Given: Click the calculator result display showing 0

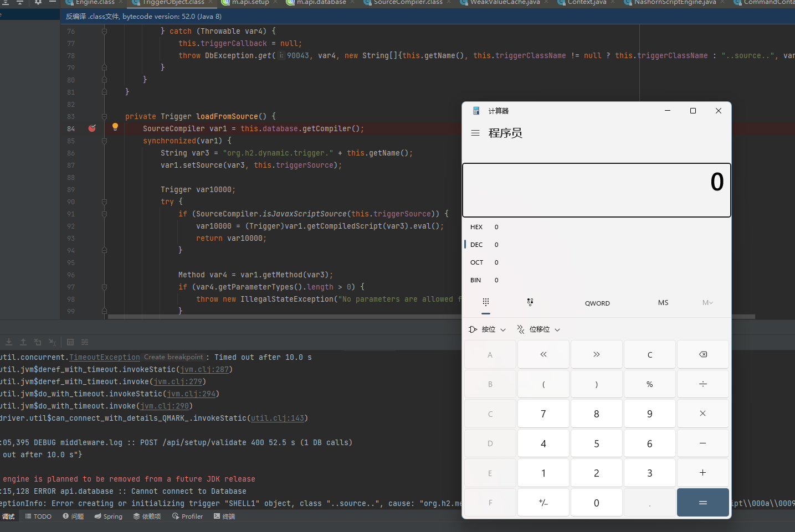Looking at the screenshot, I should [597, 190].
